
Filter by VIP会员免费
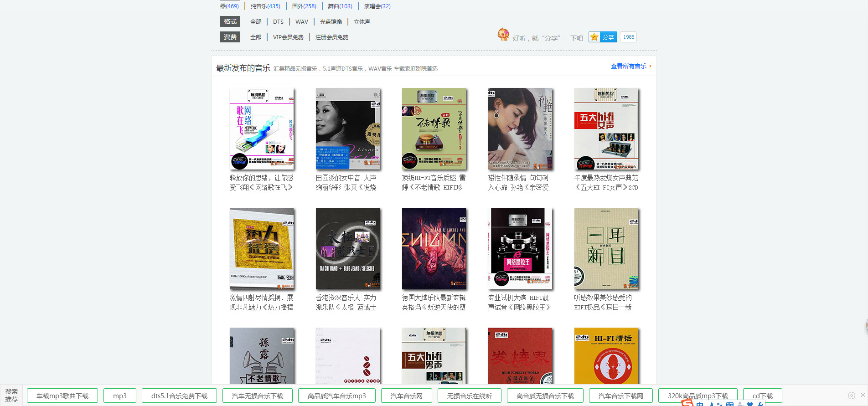coord(288,37)
